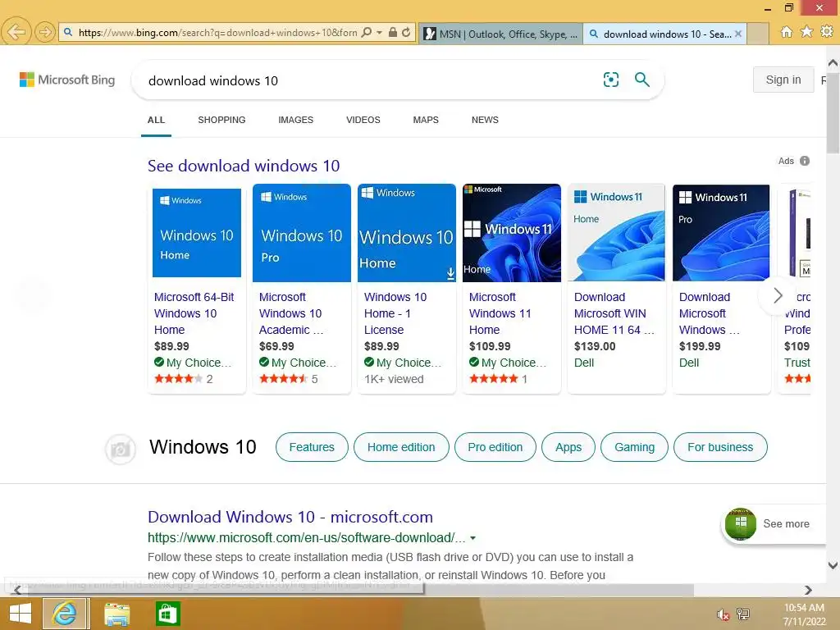
Task: Open the Home icon in browser toolbar
Action: [x=786, y=32]
